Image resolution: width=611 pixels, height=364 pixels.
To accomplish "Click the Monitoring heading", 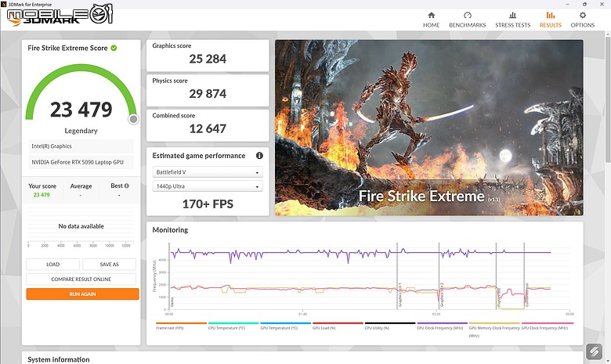I will point(170,229).
